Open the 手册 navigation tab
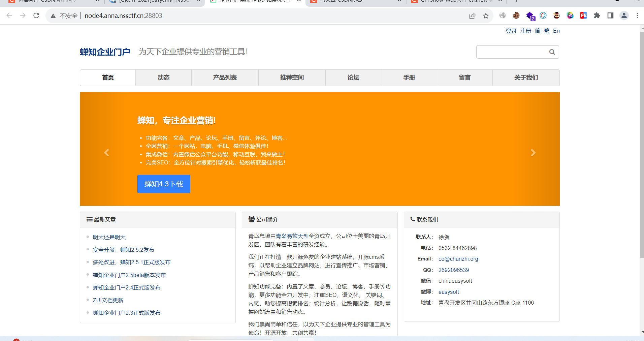The height and width of the screenshot is (341, 644). pos(409,77)
